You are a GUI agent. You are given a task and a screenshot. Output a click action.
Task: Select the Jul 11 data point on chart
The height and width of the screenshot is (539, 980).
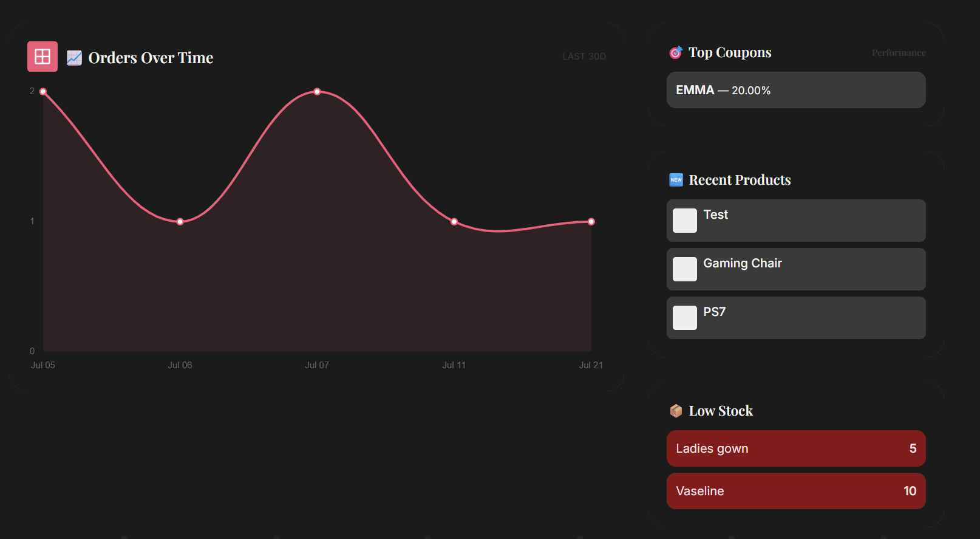coord(454,222)
